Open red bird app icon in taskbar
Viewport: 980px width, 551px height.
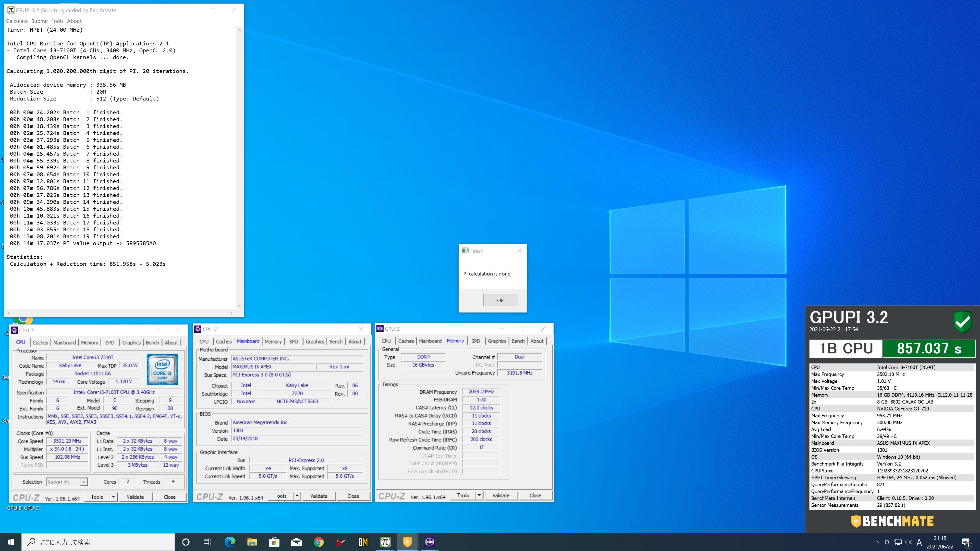point(341,542)
